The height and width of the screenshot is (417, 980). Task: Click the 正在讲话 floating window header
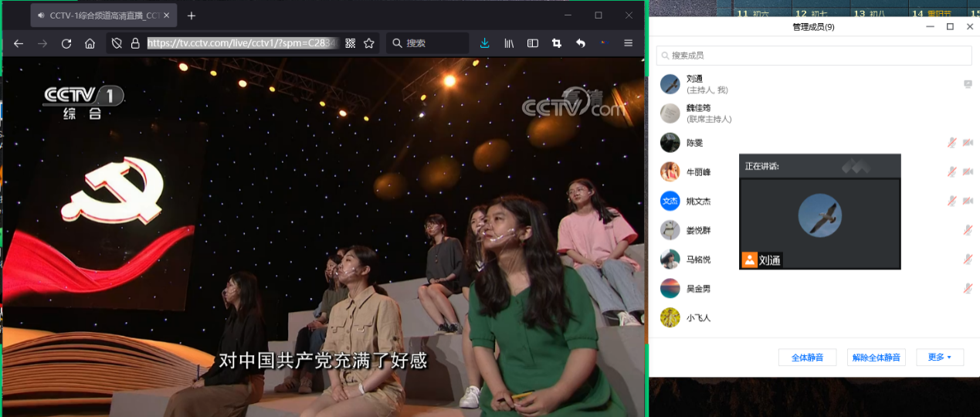[x=819, y=166]
